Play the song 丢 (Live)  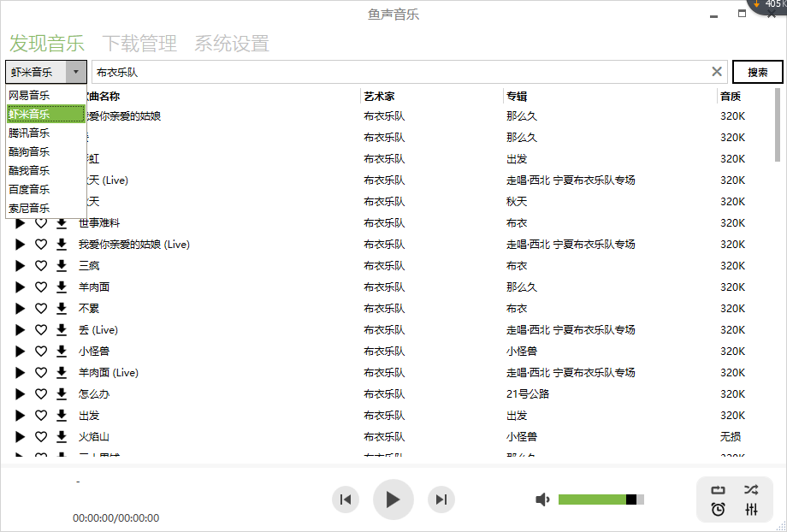coord(20,330)
